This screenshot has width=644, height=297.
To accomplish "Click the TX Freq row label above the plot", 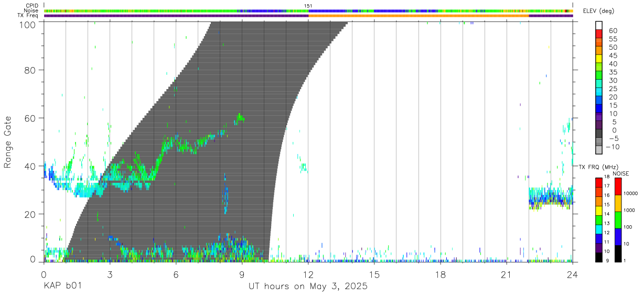I will (x=28, y=16).
